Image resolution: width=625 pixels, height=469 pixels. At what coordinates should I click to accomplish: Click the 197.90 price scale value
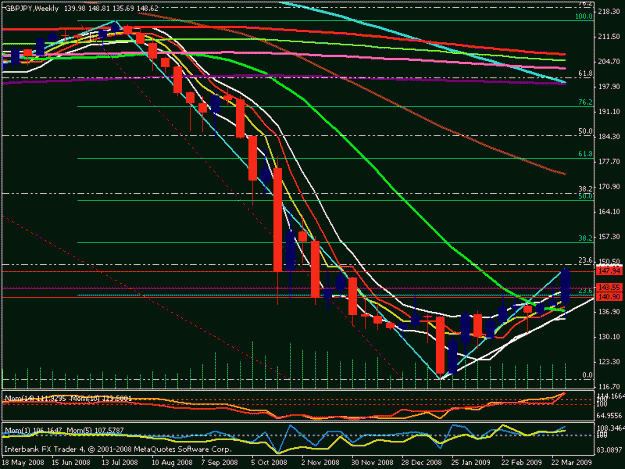609,87
